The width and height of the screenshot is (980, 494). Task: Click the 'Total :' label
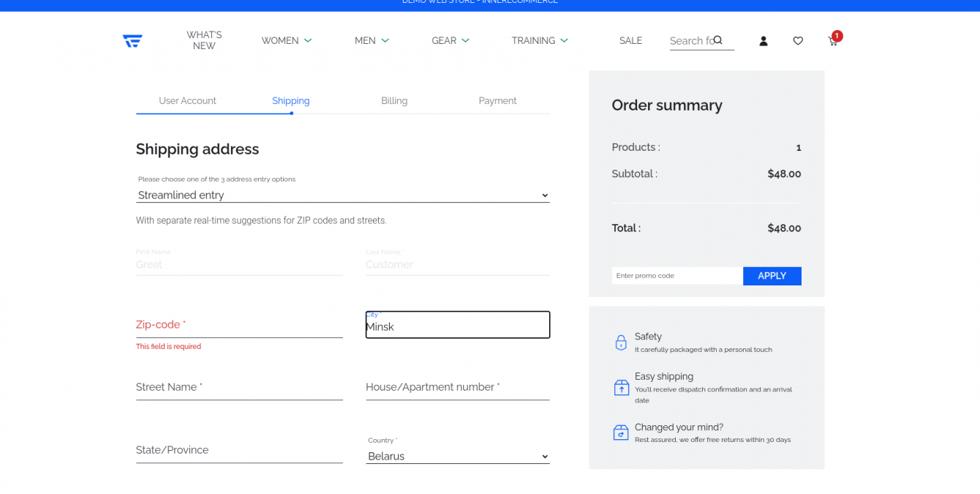pos(626,228)
